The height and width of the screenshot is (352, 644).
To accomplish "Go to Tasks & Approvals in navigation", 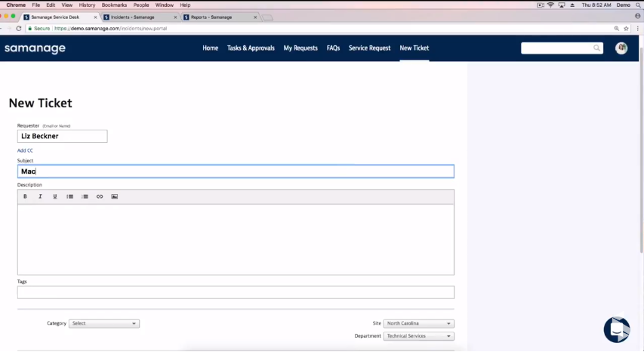I will [x=251, y=48].
